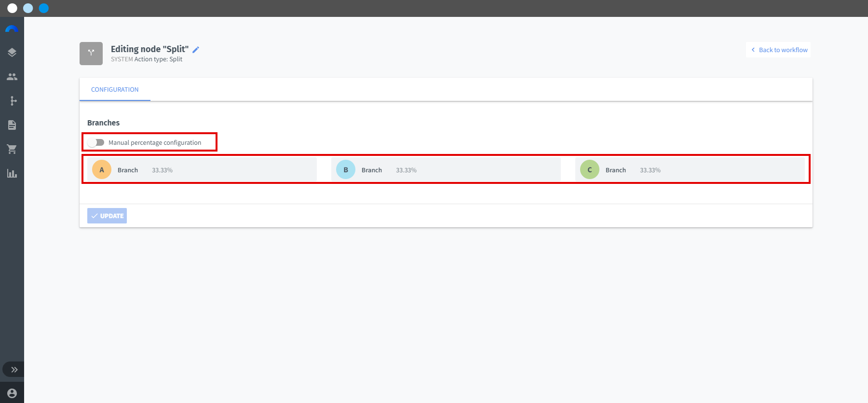
Task: Click the gray Split node type icon
Action: 91,54
